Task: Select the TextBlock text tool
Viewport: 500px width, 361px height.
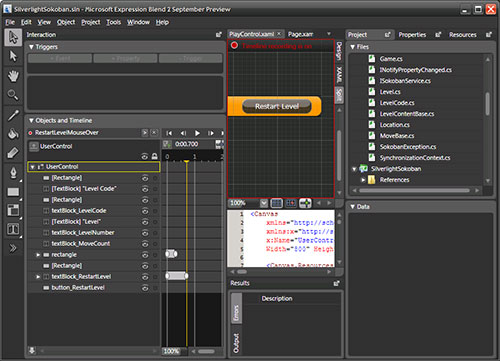Action: pyautogui.click(x=13, y=229)
